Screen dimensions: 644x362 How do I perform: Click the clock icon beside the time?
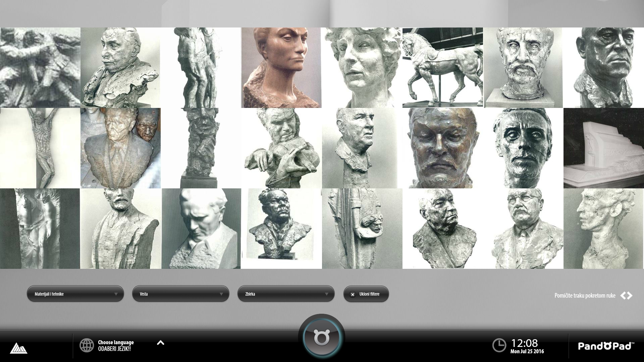tap(499, 345)
